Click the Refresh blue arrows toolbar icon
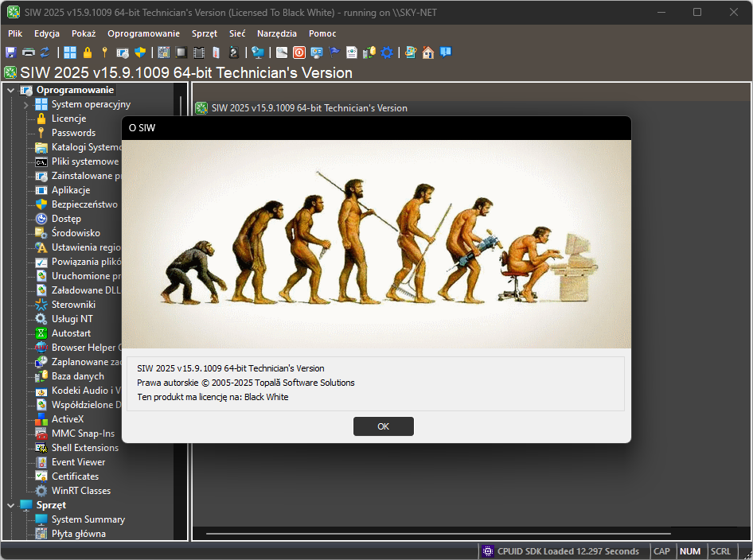753x560 pixels. [x=45, y=52]
